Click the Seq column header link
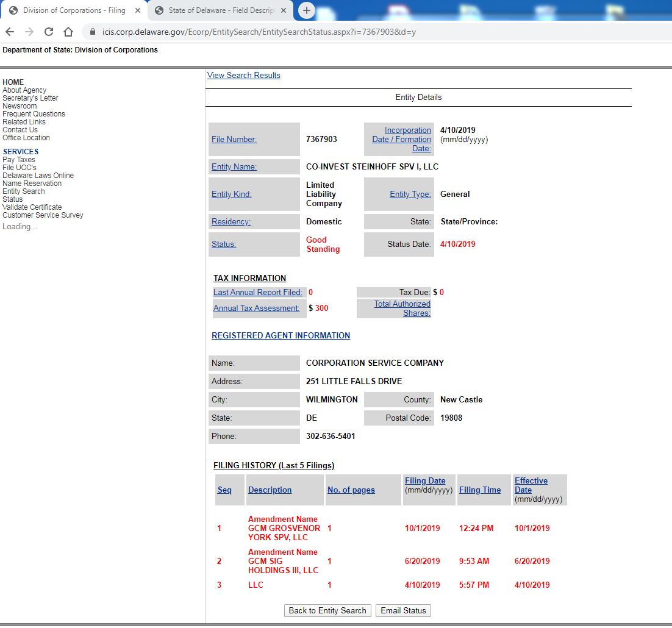Viewport: 672px width, 628px height. [224, 490]
